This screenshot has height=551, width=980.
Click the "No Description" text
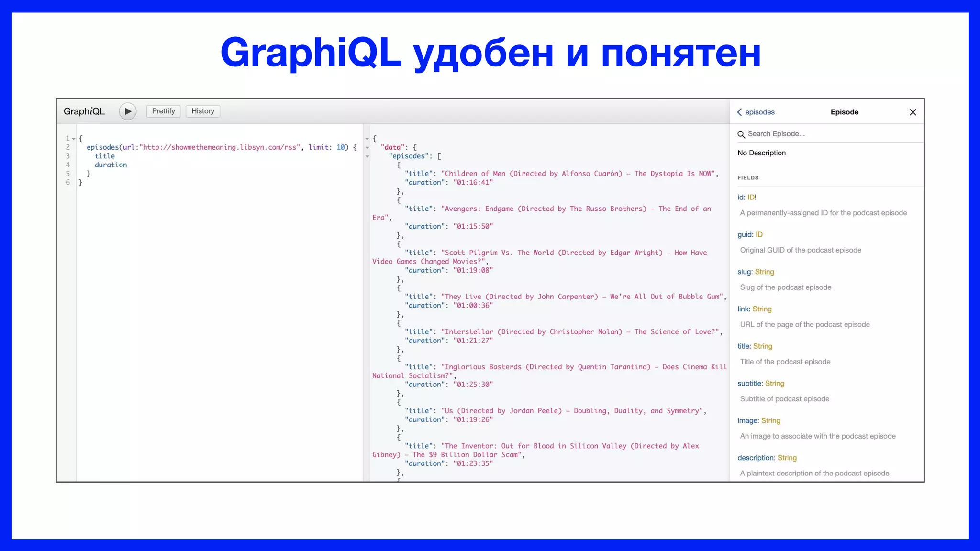pos(761,153)
